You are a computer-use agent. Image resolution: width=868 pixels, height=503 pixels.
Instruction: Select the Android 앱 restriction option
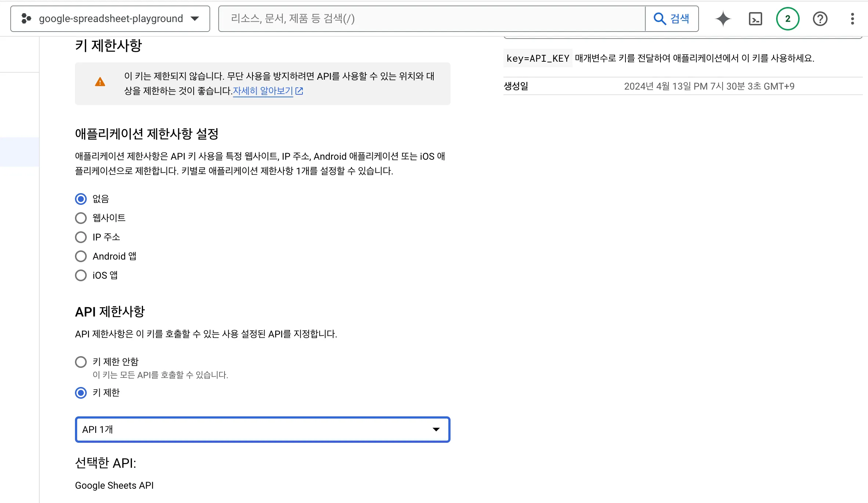[x=81, y=256]
